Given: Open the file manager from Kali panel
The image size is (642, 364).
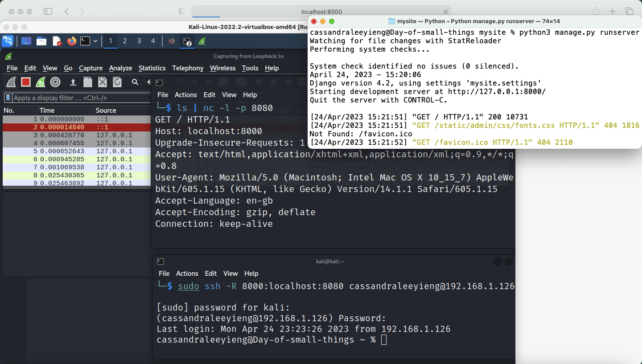Looking at the screenshot, I should pos(41,41).
